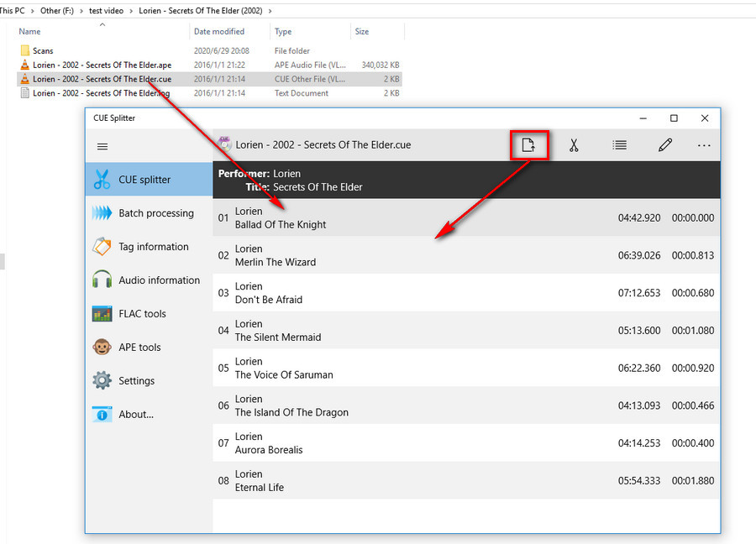Toggle the hamburger navigation menu

(x=102, y=146)
